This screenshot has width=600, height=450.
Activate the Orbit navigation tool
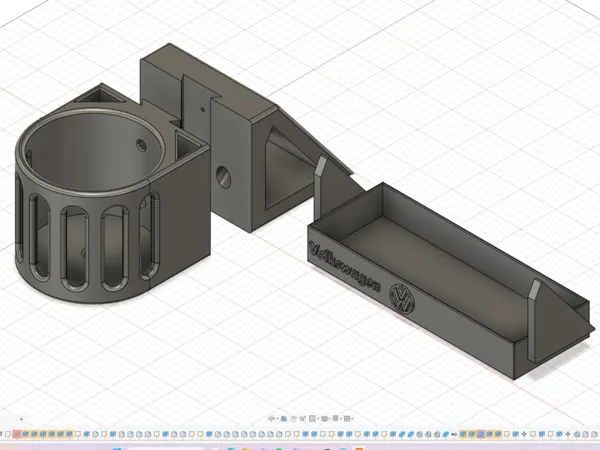click(x=271, y=419)
